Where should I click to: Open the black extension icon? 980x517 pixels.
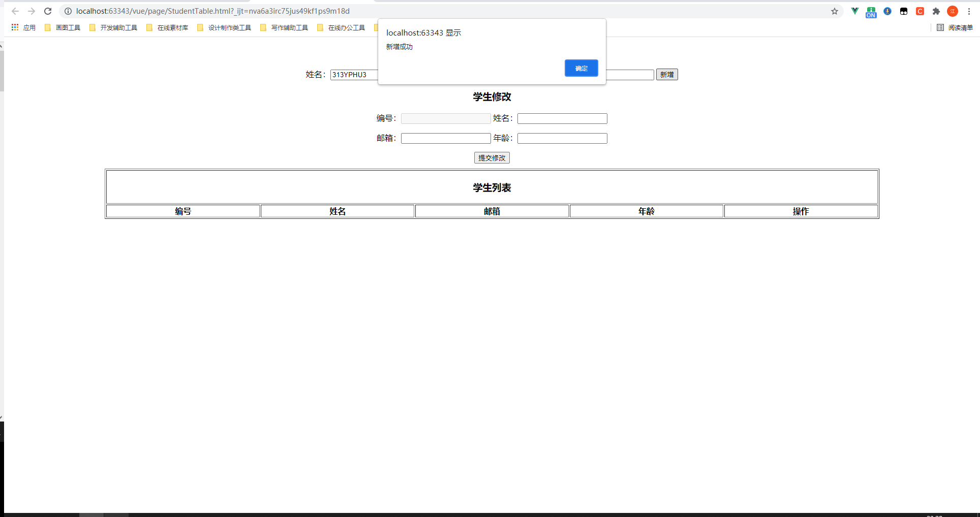click(x=904, y=11)
